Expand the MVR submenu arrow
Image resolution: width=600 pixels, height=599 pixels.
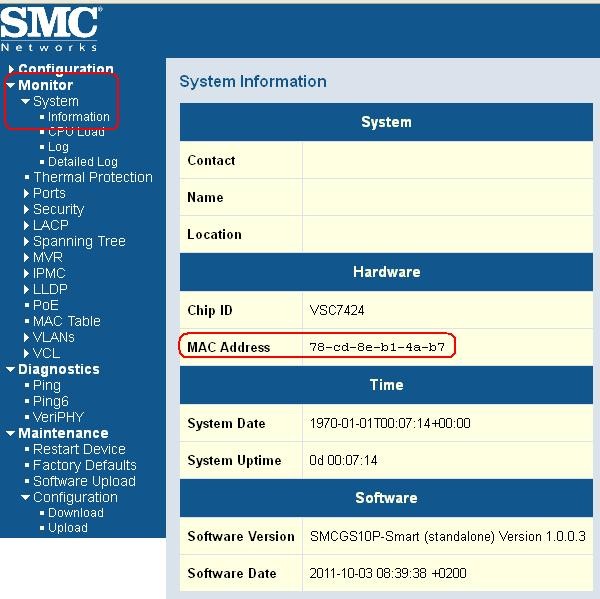[26, 258]
